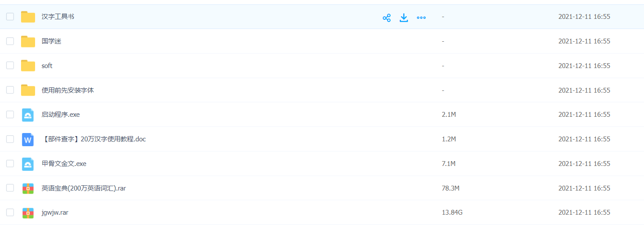Click the 英语宝典(200万英语词汇).rar filename
The height and width of the screenshot is (234, 644).
tap(84, 188)
